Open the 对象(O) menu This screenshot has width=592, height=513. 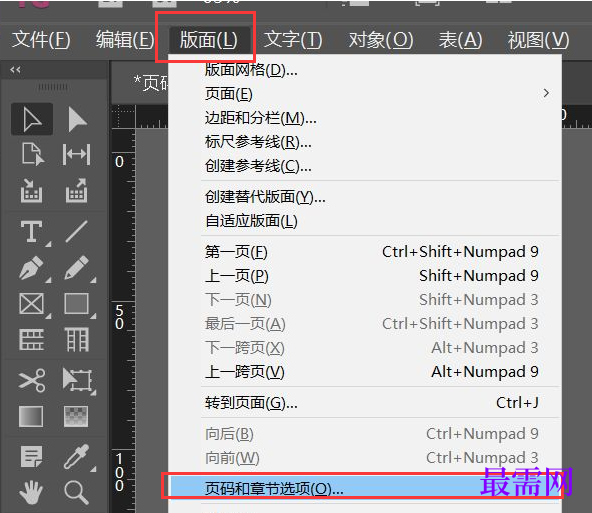point(381,40)
